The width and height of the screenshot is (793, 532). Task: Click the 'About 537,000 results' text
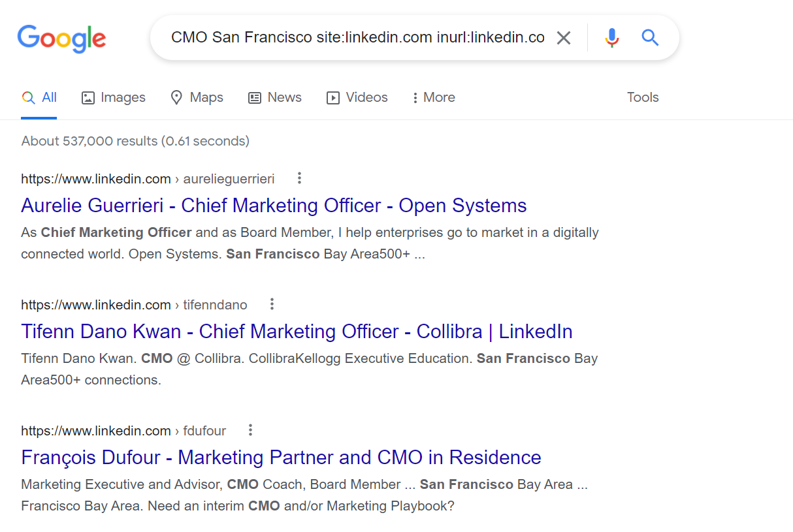(x=135, y=141)
